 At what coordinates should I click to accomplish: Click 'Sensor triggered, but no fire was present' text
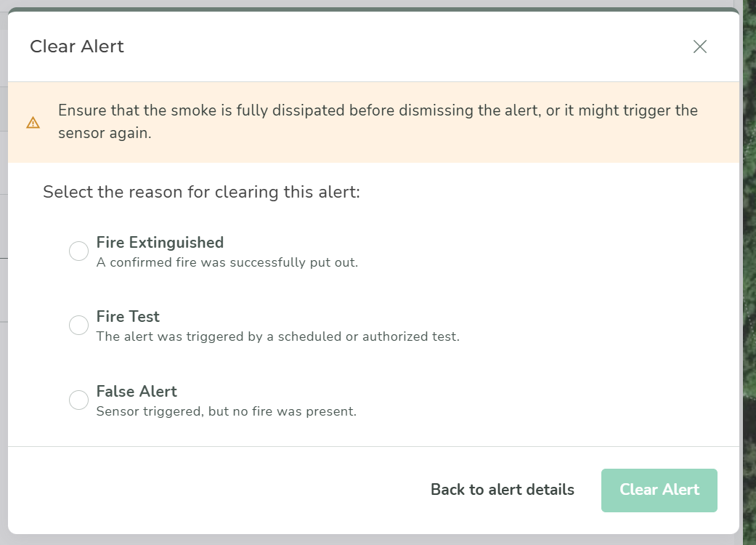click(x=227, y=411)
